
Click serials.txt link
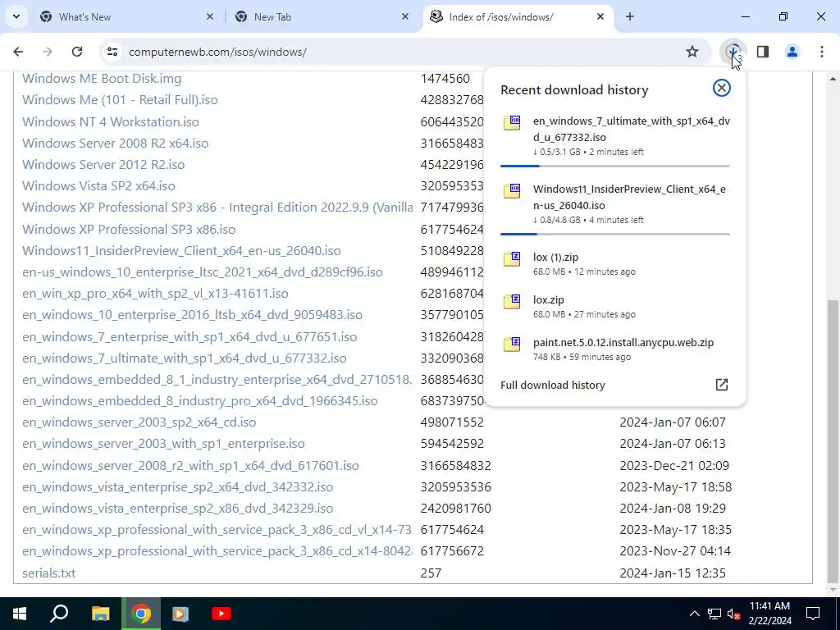point(48,573)
